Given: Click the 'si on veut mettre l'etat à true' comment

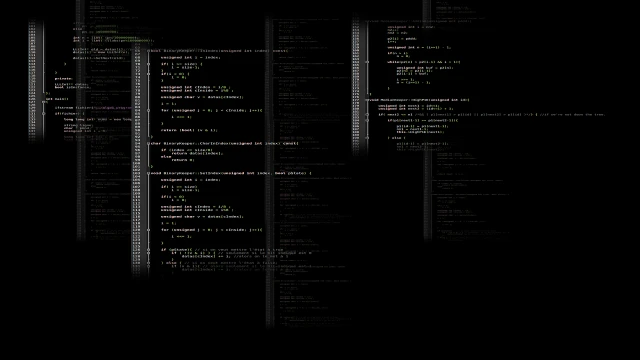Looking at the screenshot, I should tap(239, 249).
